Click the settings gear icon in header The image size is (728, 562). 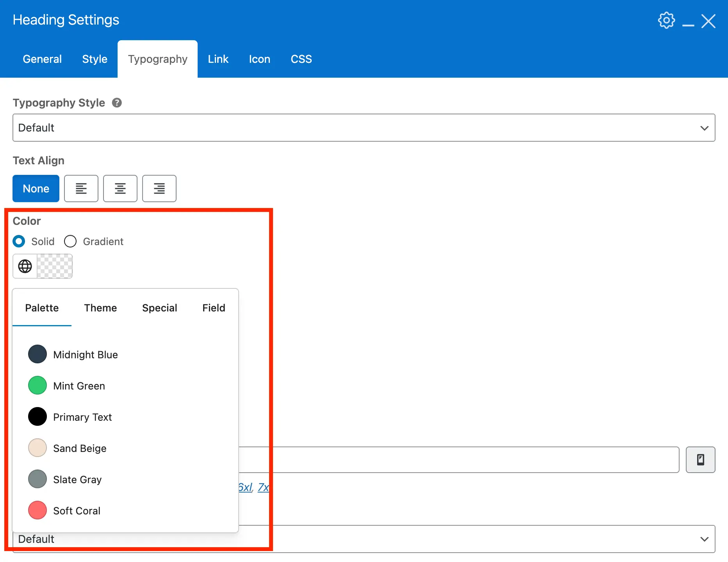point(666,20)
